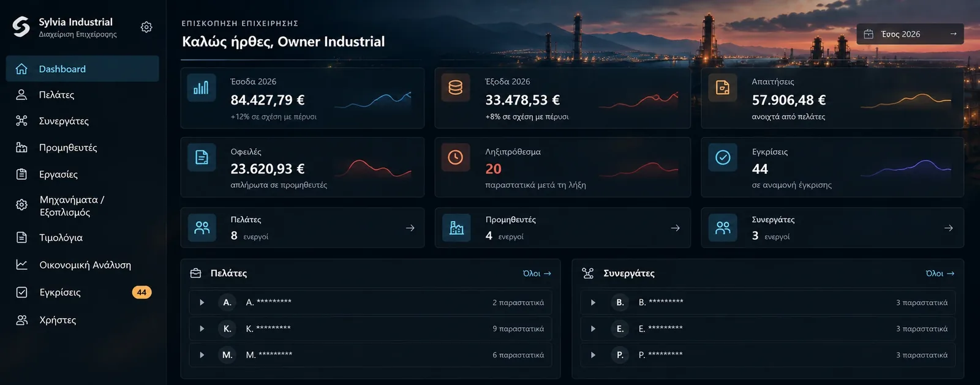Click 6 παραστατικά in row M.
Screen dimensions: 980x385
pyautogui.click(x=518, y=355)
